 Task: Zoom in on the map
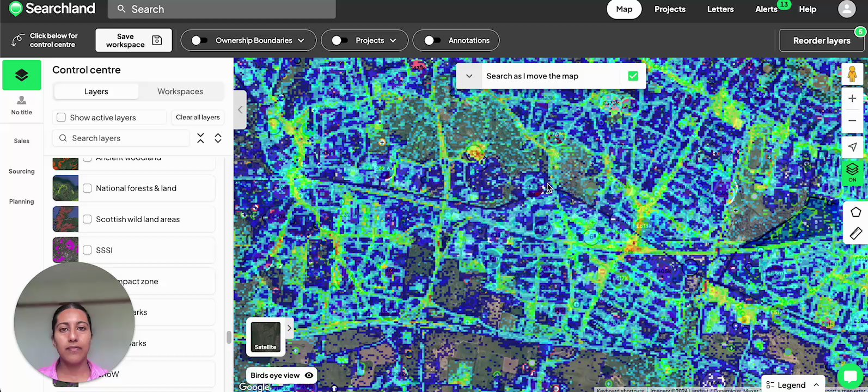click(852, 99)
